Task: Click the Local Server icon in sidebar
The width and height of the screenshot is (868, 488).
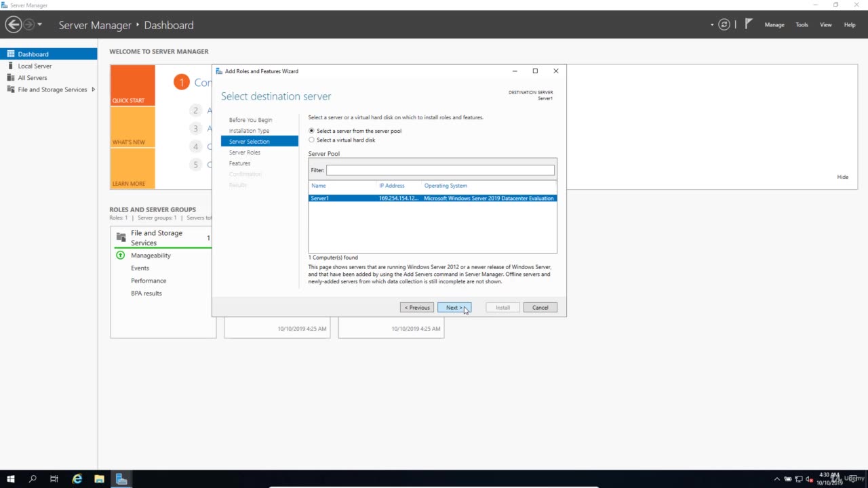Action: [11, 66]
